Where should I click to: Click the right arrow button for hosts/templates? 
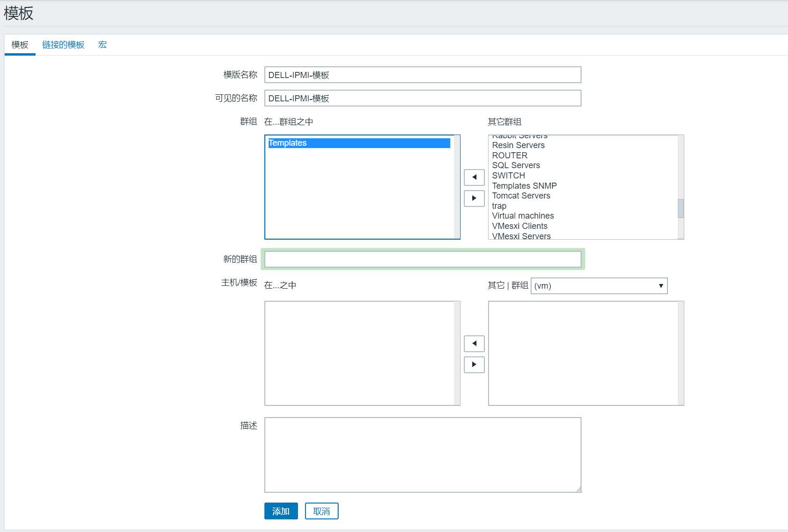tap(474, 364)
